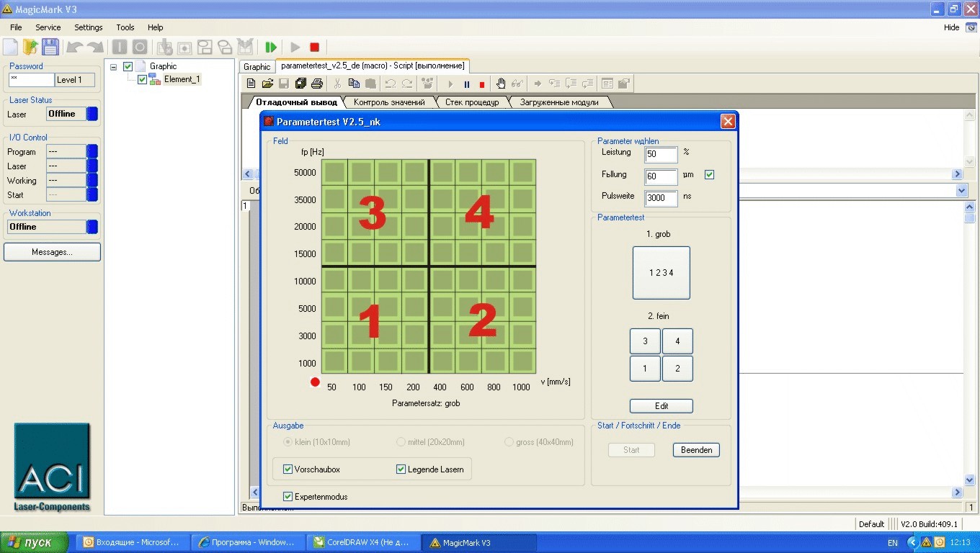This screenshot has height=553, width=980.
Task: Click the red dot origin marker in Feld
Action: tap(315, 382)
